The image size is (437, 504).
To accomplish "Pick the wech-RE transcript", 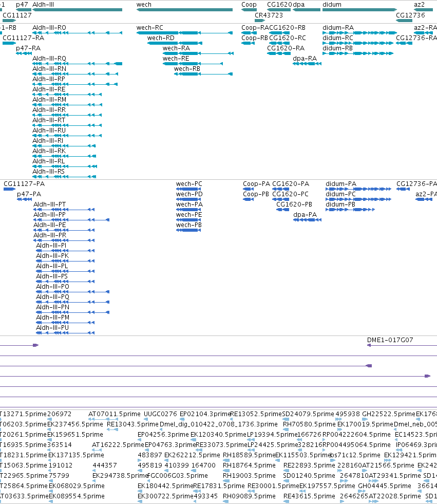I will click(x=193, y=64).
